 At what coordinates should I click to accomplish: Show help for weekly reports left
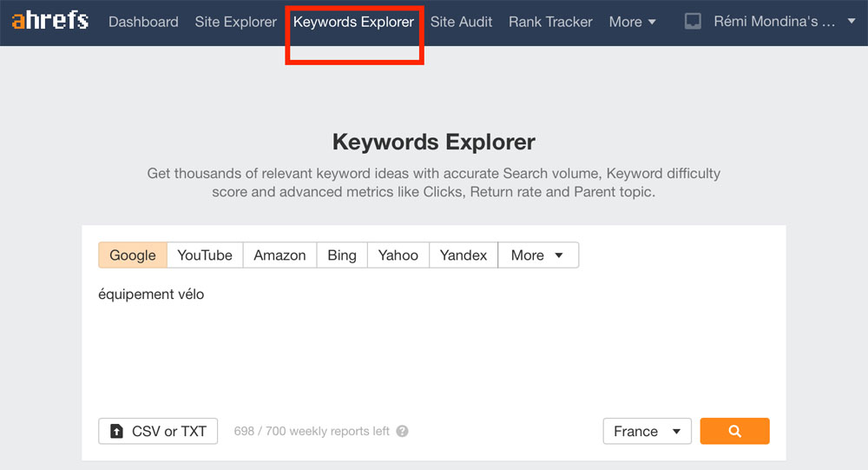coord(403,431)
